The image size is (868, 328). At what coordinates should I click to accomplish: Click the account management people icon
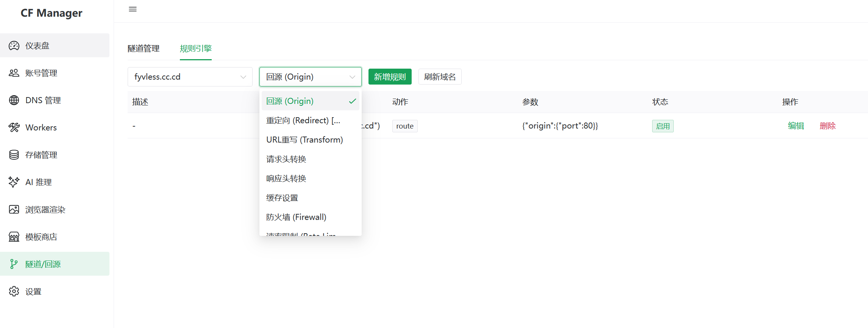click(x=14, y=73)
